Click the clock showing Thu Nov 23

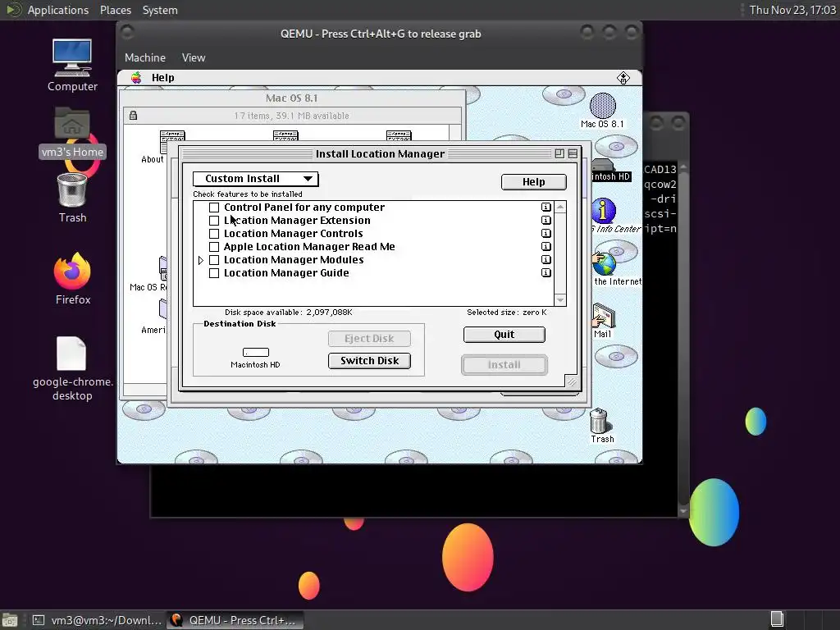coord(792,10)
